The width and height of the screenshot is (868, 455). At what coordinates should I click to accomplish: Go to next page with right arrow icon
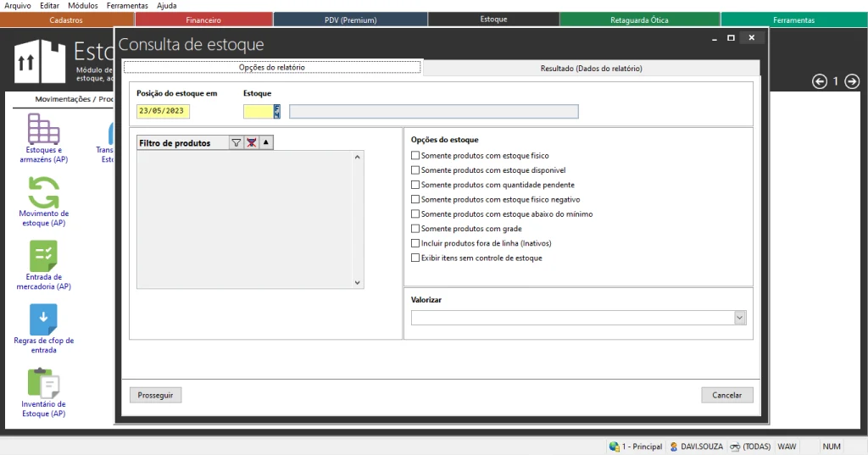tap(852, 81)
